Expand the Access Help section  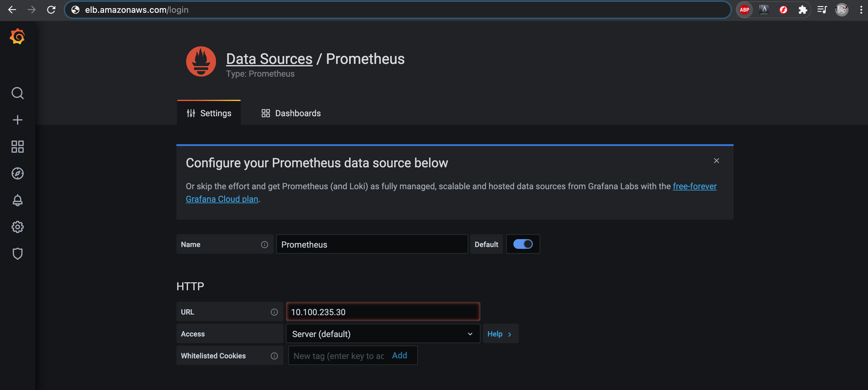pos(500,334)
